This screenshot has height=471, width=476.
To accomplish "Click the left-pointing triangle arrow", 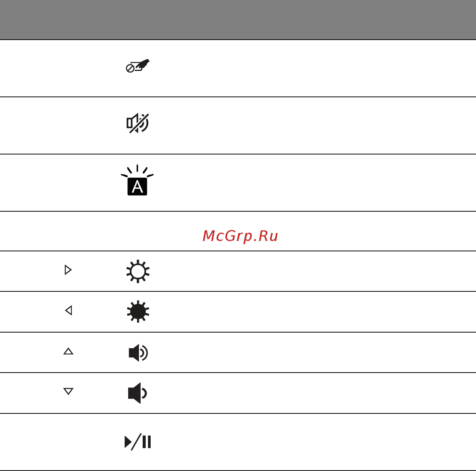I will pos(69,310).
